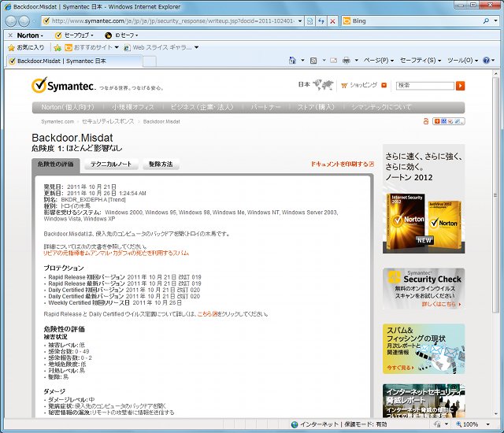Close the Norton toolbar with the X
This screenshot has height=433, width=504.
pyautogui.click(x=10, y=35)
